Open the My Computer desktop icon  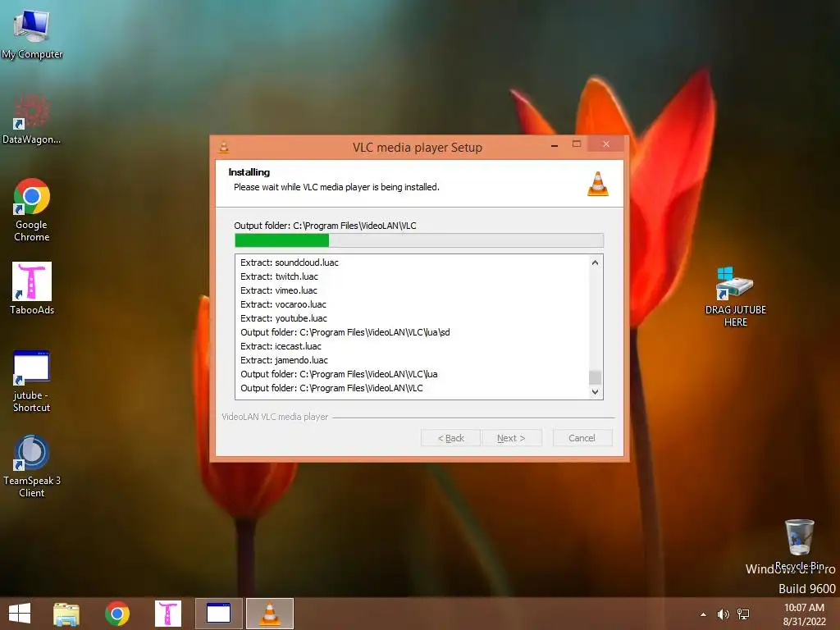[x=32, y=32]
